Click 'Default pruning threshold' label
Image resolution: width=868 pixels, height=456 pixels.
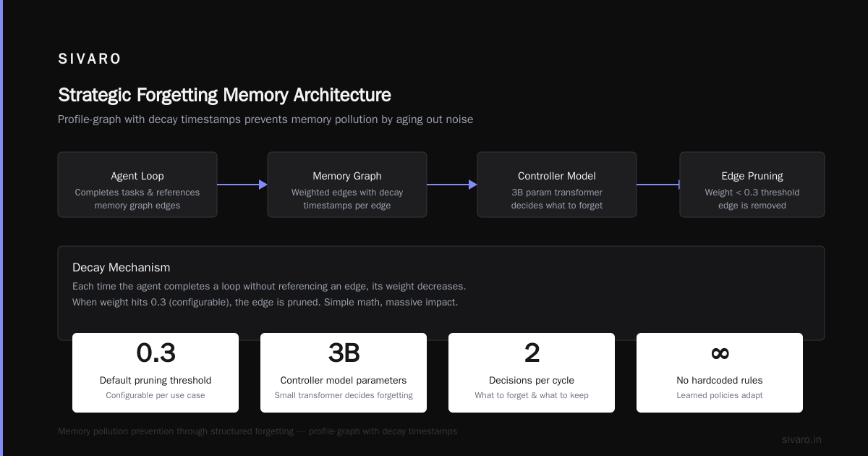point(156,380)
